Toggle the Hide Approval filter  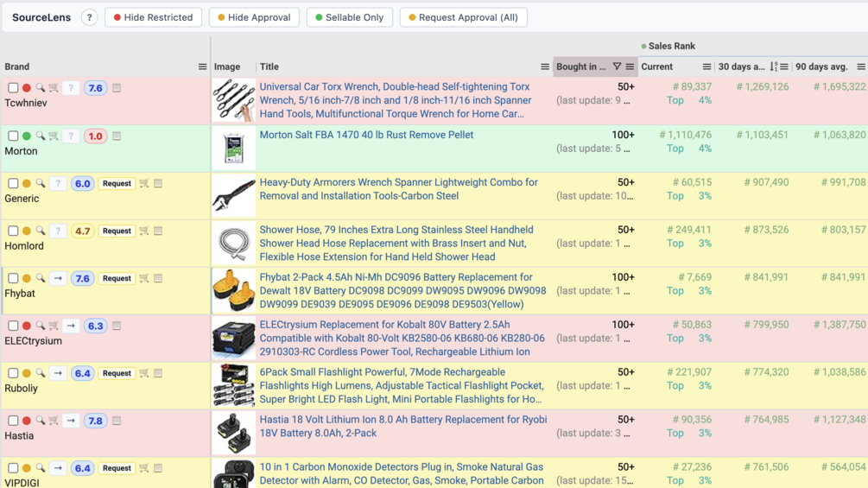pyautogui.click(x=254, y=17)
